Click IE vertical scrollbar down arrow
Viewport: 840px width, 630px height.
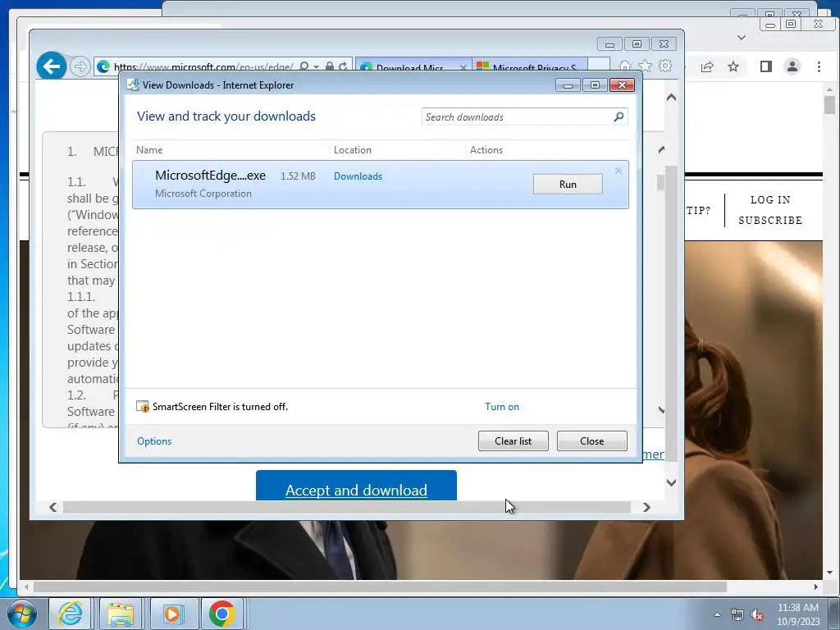coord(671,482)
